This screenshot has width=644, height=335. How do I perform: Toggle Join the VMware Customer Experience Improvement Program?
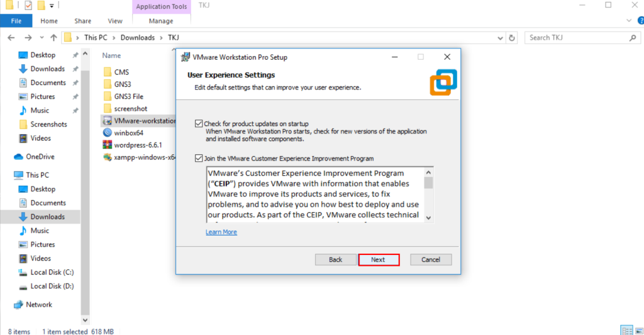coord(199,159)
